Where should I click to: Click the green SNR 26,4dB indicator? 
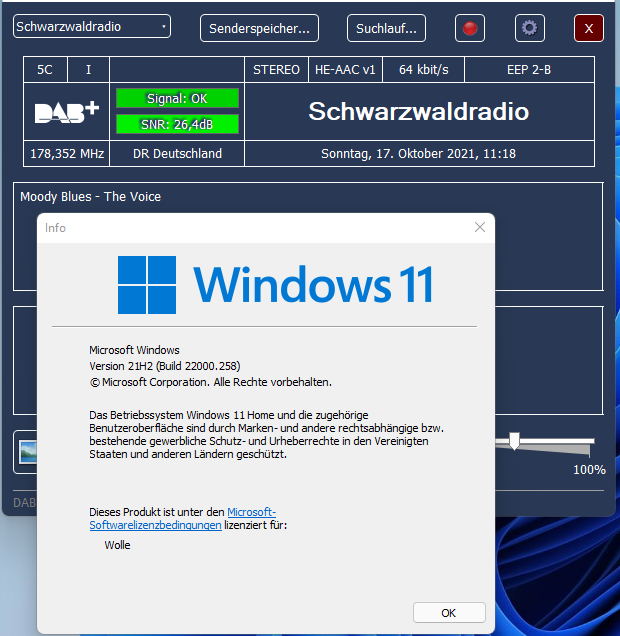[x=177, y=124]
